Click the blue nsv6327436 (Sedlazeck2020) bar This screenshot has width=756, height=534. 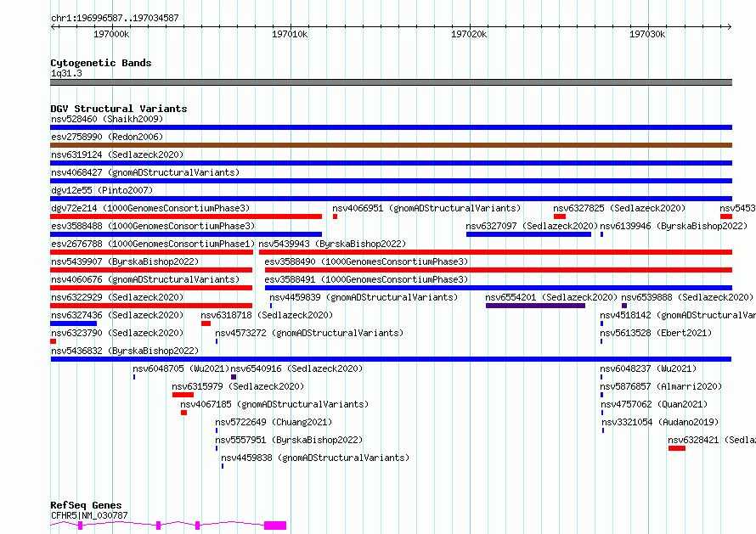[x=74, y=323]
